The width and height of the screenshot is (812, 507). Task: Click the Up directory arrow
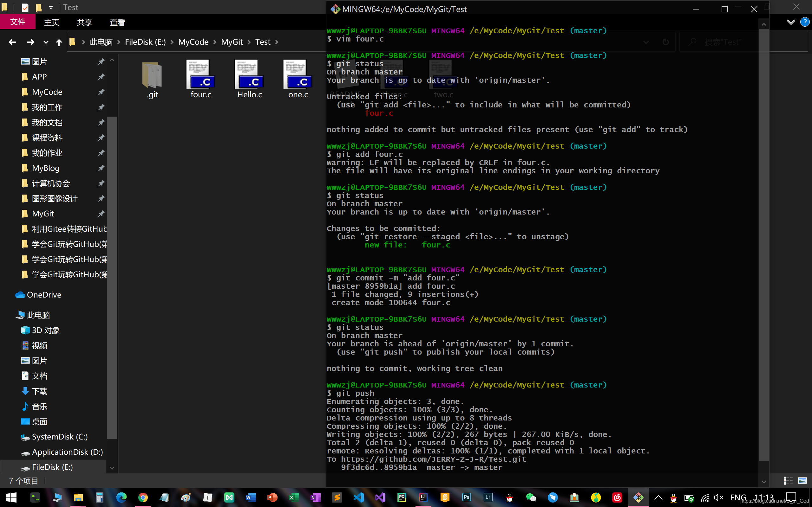59,42
